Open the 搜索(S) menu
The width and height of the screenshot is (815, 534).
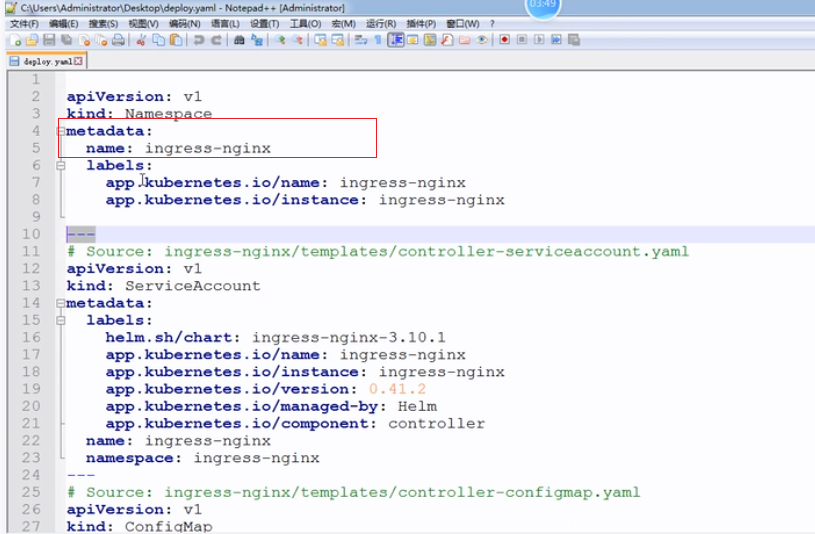coord(103,24)
